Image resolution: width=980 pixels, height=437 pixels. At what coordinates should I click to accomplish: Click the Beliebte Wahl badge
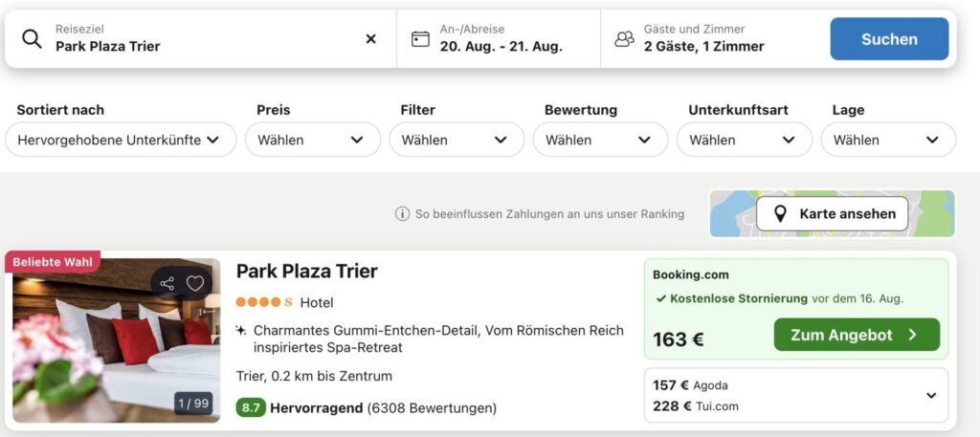[x=53, y=262]
